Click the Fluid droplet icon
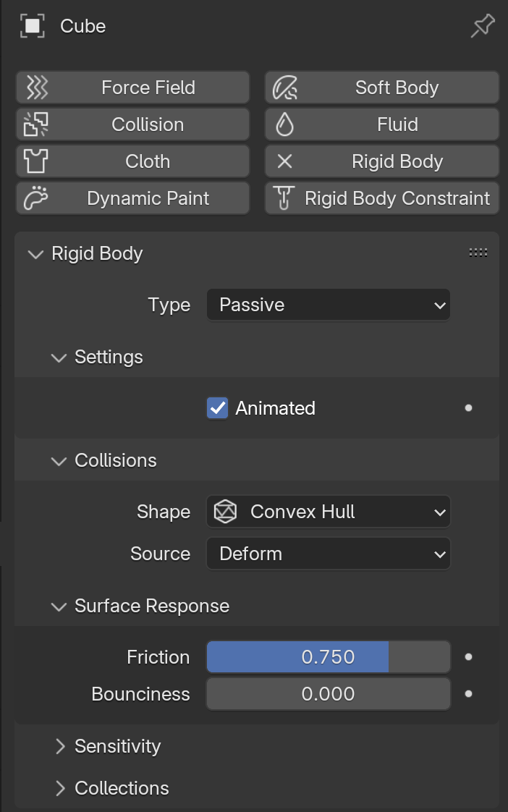Viewport: 508px width, 812px height. click(x=285, y=124)
